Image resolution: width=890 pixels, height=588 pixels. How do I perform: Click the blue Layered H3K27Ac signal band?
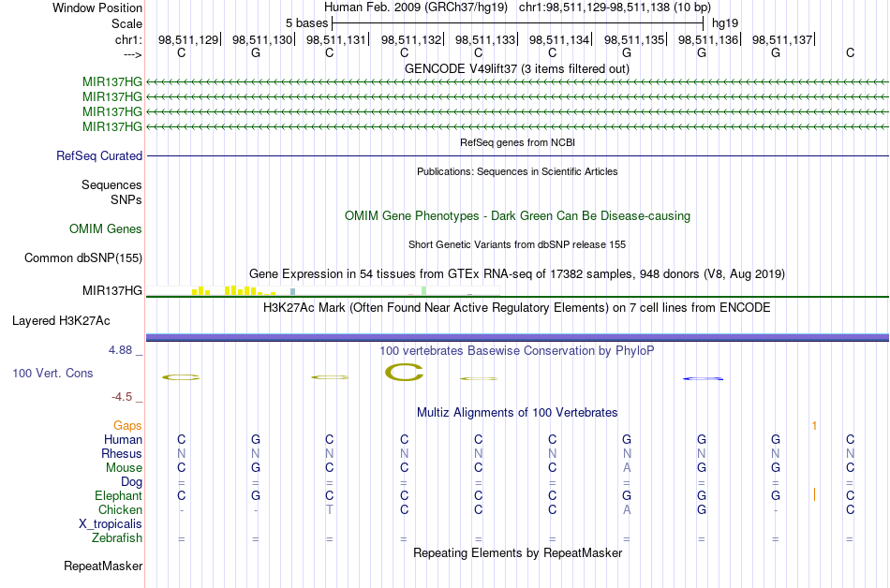tap(517, 337)
